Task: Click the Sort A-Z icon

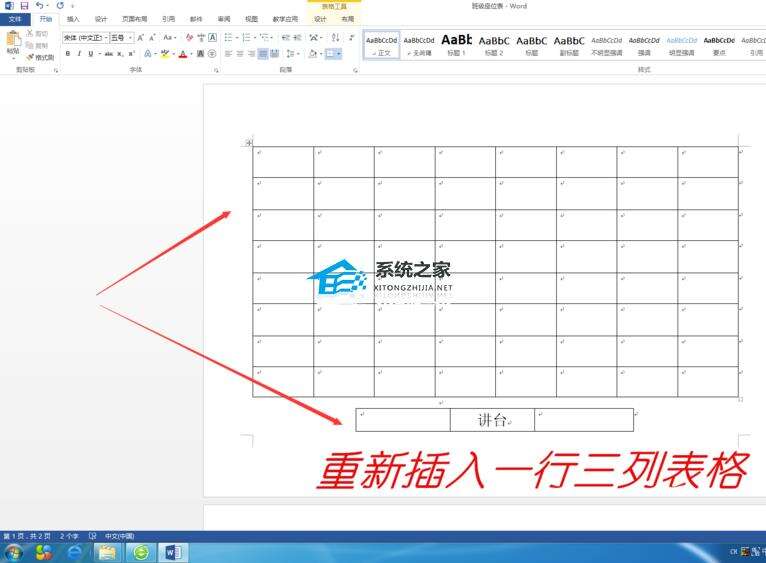Action: pyautogui.click(x=336, y=38)
